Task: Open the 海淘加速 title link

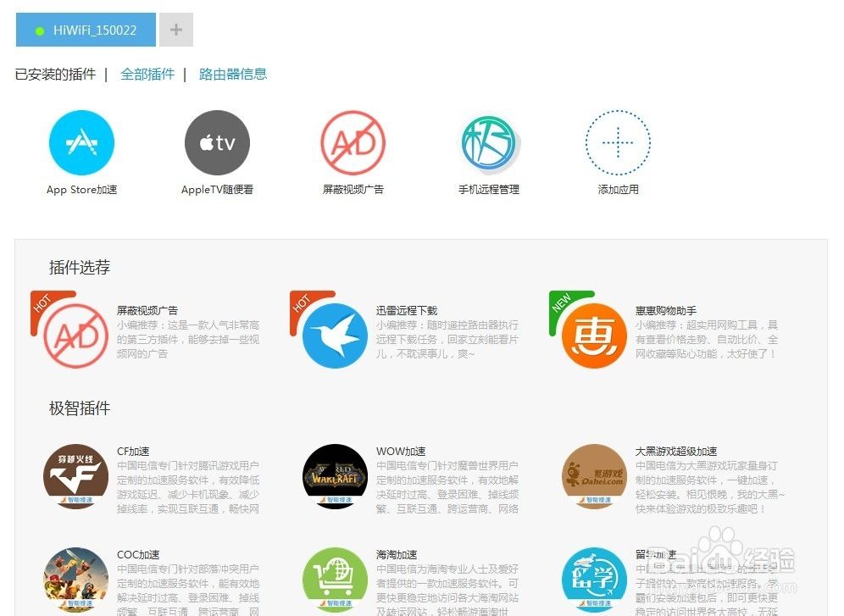Action: pyautogui.click(x=397, y=555)
